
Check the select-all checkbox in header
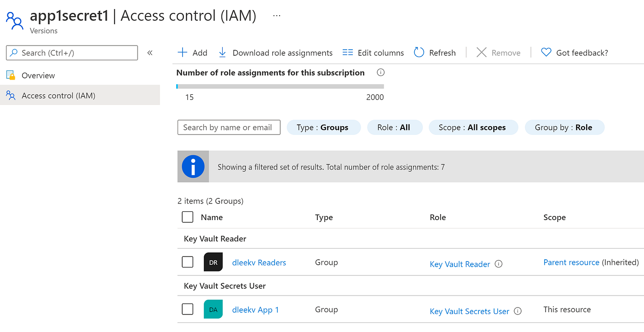(x=188, y=217)
